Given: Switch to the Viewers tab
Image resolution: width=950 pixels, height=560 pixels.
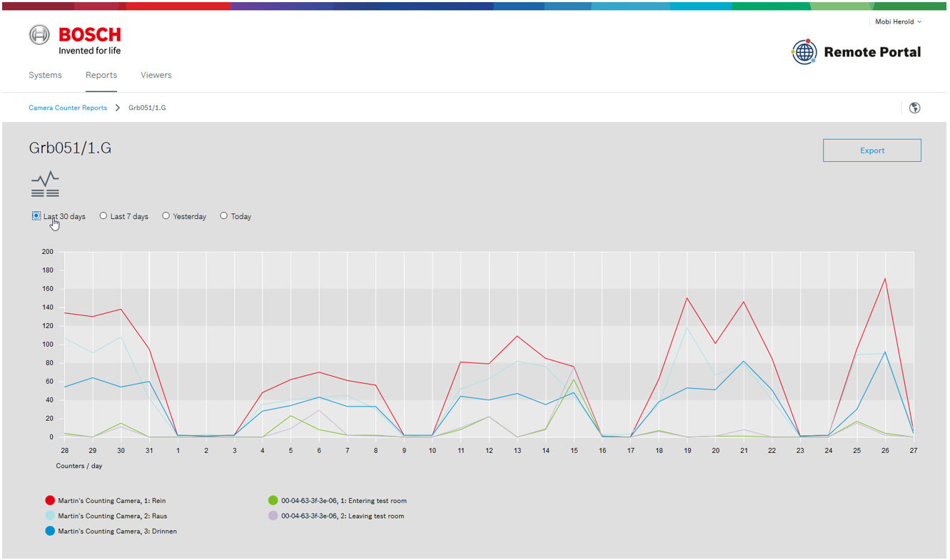Looking at the screenshot, I should (x=156, y=75).
